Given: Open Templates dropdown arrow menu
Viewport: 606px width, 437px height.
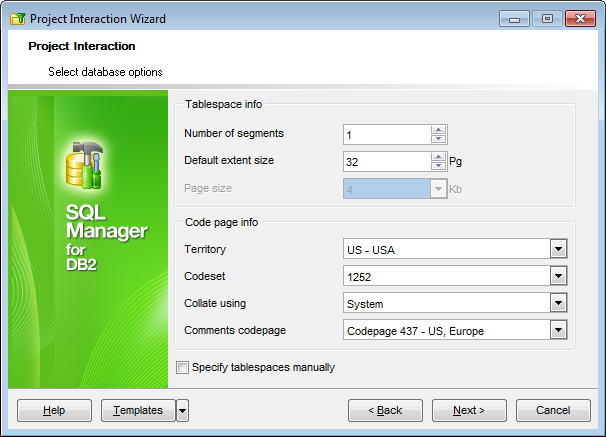Looking at the screenshot, I should click(182, 410).
